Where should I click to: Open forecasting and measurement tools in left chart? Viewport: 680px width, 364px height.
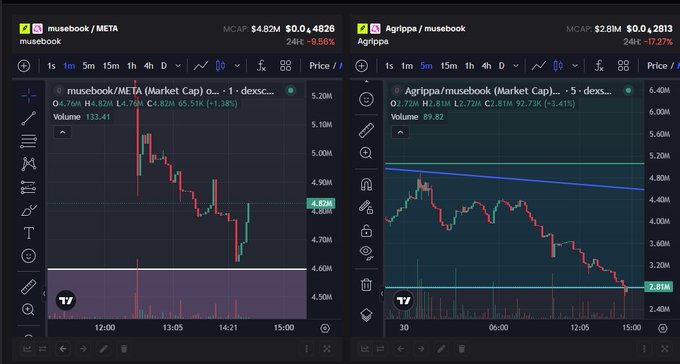[x=29, y=187]
